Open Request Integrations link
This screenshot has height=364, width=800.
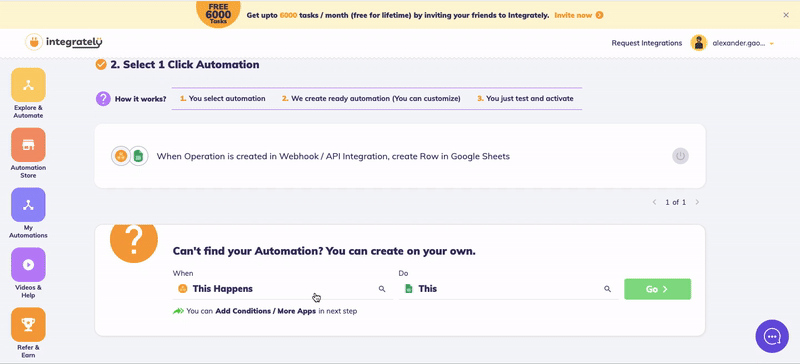click(x=646, y=43)
